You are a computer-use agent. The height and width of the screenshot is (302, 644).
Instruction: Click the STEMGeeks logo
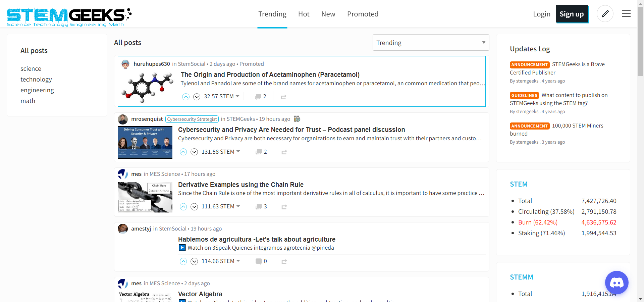[x=69, y=17]
